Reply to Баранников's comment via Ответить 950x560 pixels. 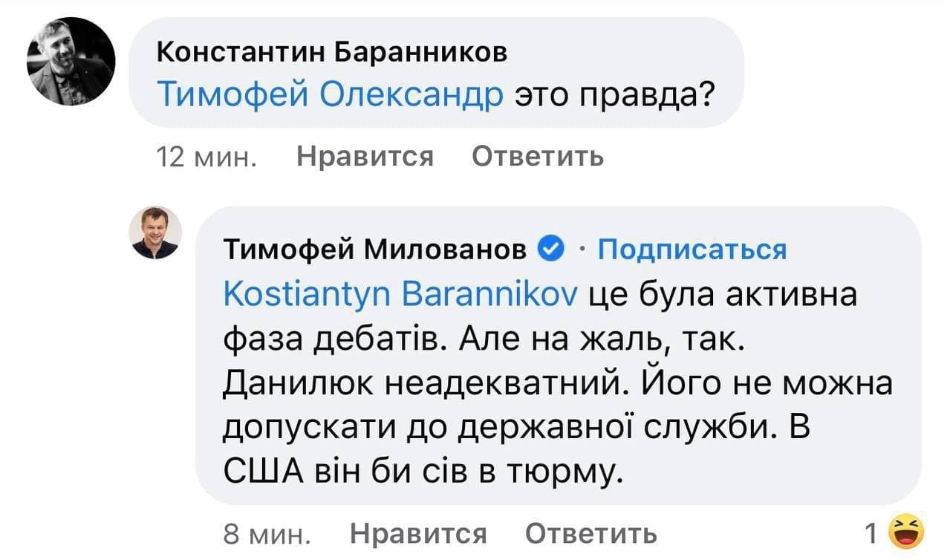coord(538,156)
